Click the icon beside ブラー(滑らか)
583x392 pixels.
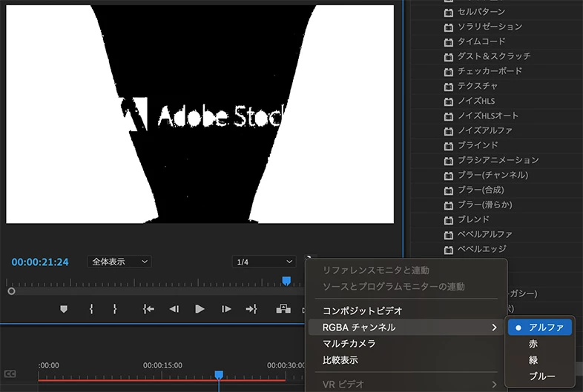(x=449, y=205)
